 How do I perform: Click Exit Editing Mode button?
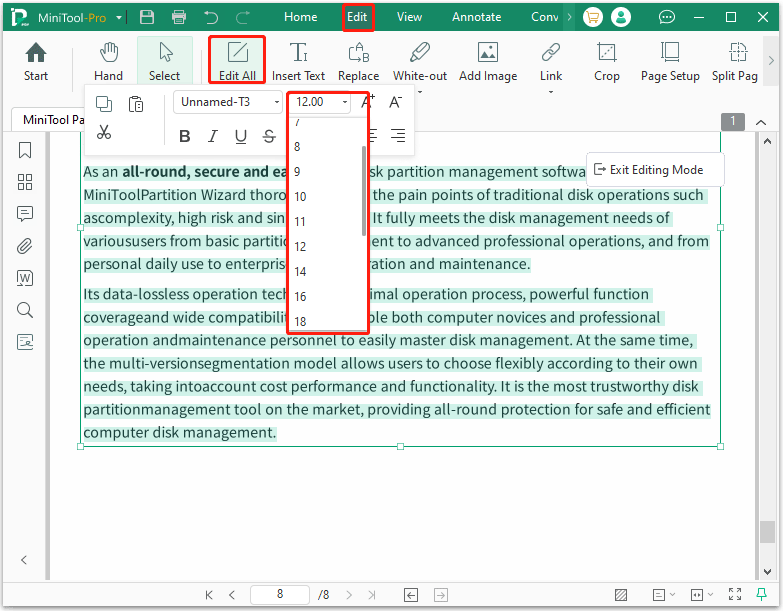tap(655, 170)
